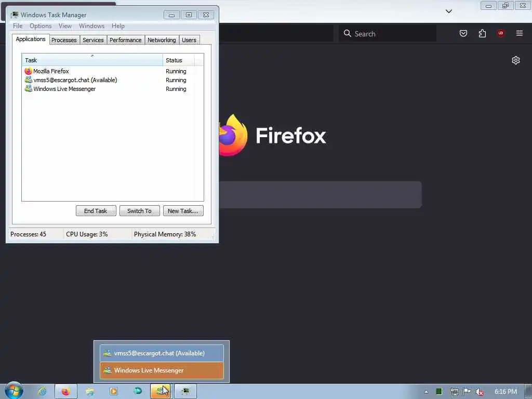Open the Task Manager Windows menu
532x399 pixels.
coord(91,26)
